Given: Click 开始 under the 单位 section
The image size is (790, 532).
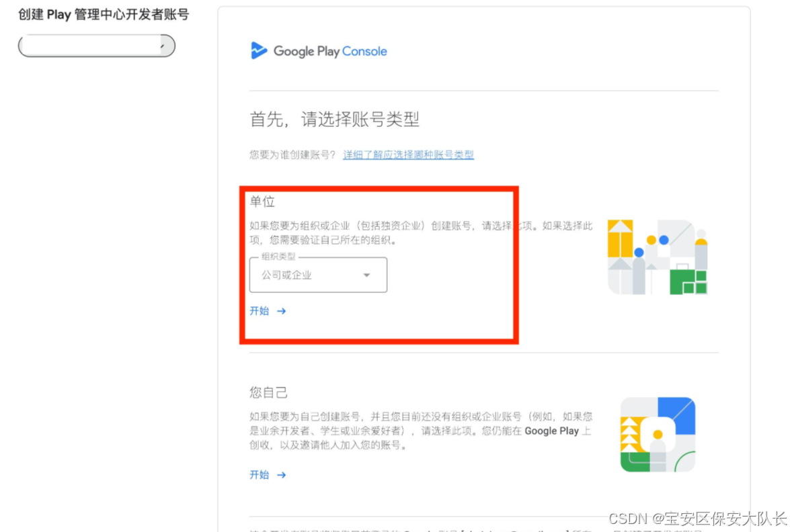Looking at the screenshot, I should [x=259, y=310].
